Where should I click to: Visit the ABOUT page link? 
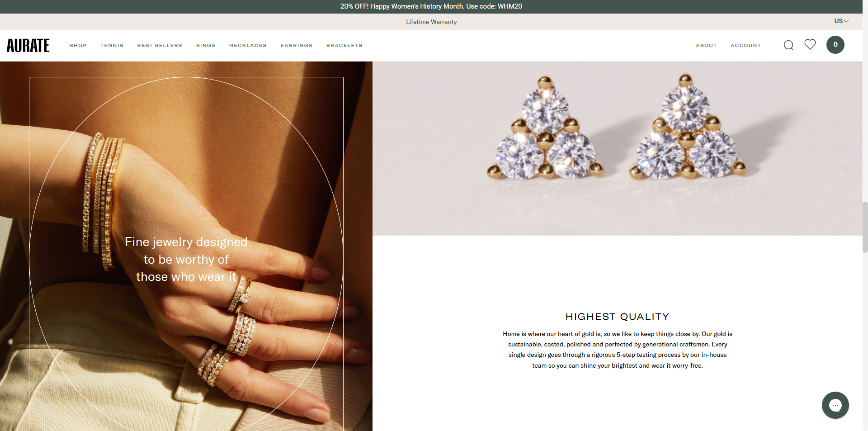[x=706, y=45]
